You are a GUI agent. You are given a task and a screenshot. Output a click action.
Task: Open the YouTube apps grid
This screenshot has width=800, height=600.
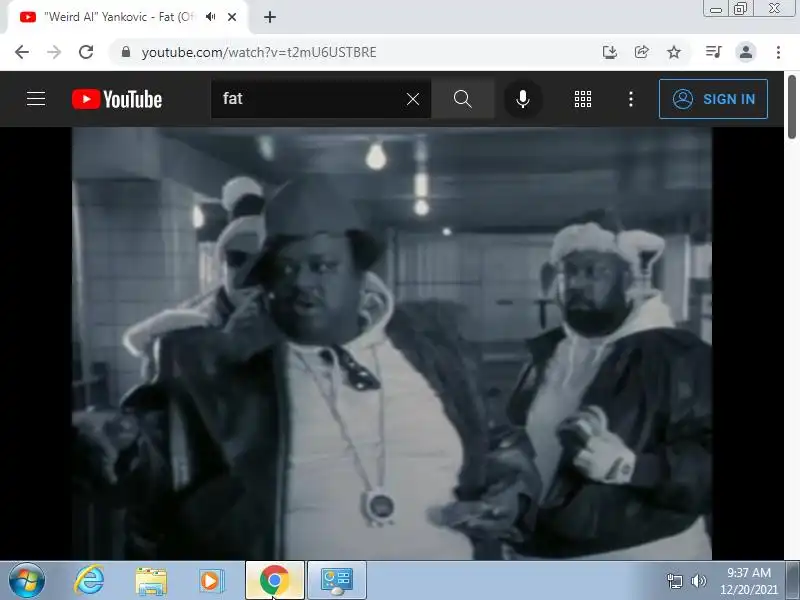pos(583,99)
